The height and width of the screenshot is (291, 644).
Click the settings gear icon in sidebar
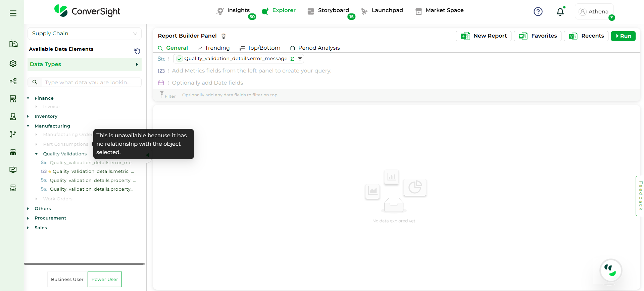pyautogui.click(x=13, y=63)
